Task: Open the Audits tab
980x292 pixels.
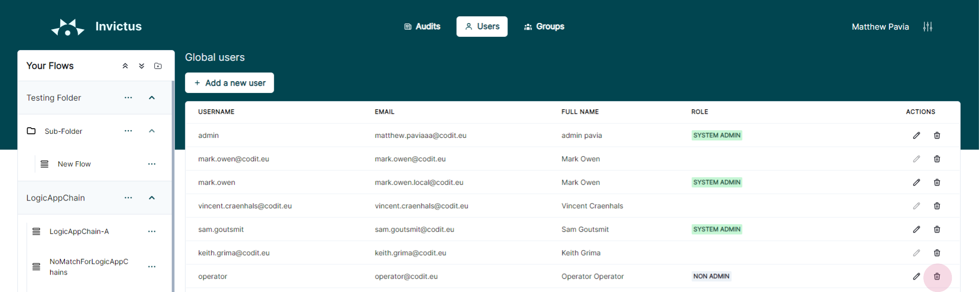Action: pos(422,27)
